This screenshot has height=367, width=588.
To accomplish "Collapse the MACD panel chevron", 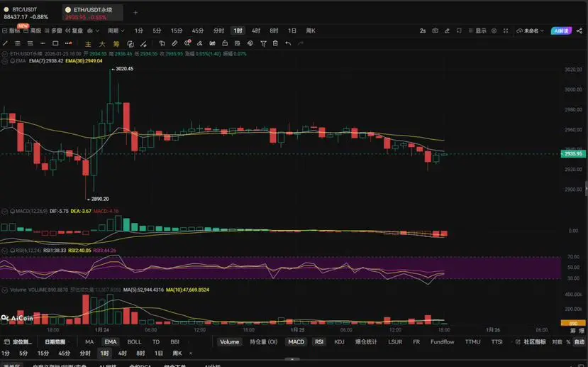I will pos(4,212).
